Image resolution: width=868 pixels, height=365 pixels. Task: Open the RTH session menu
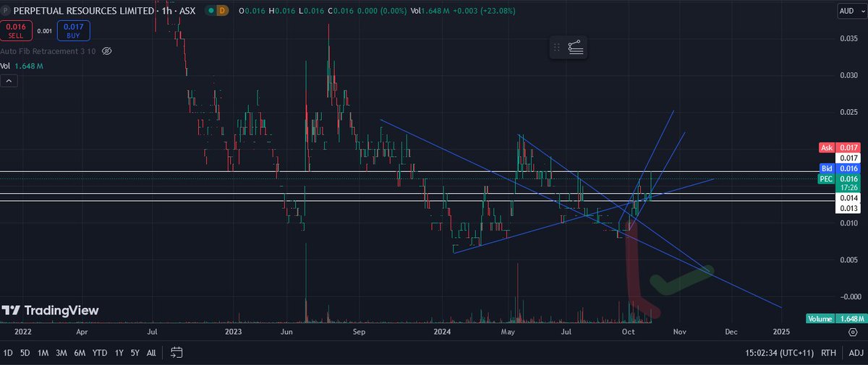click(830, 353)
